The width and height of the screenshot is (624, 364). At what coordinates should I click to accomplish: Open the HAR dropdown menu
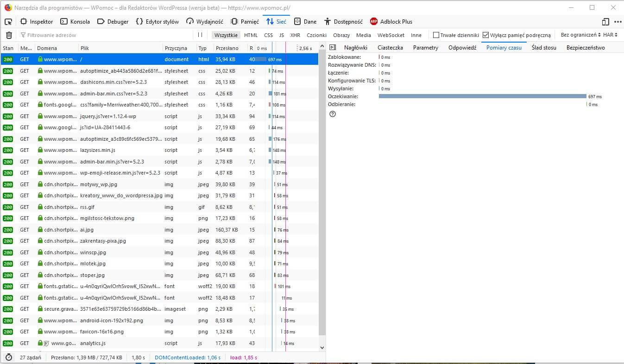[x=611, y=35]
